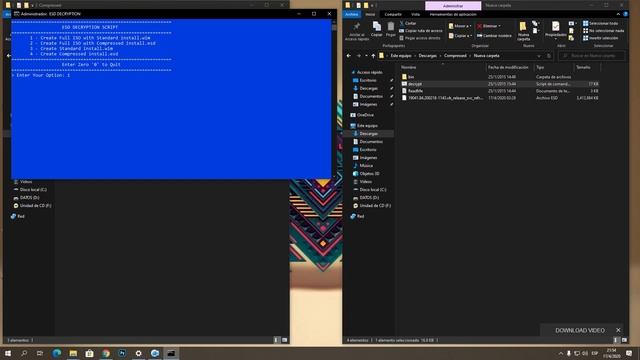The height and width of the screenshot is (360, 640).
Task: Switch to the Compartir ribbon tab
Action: 393,14
